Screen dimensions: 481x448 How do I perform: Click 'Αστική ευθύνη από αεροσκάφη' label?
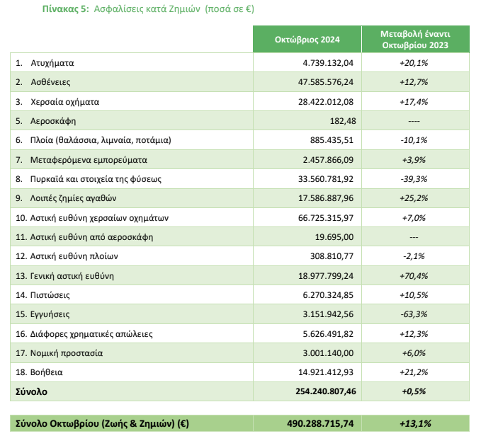[91, 237]
